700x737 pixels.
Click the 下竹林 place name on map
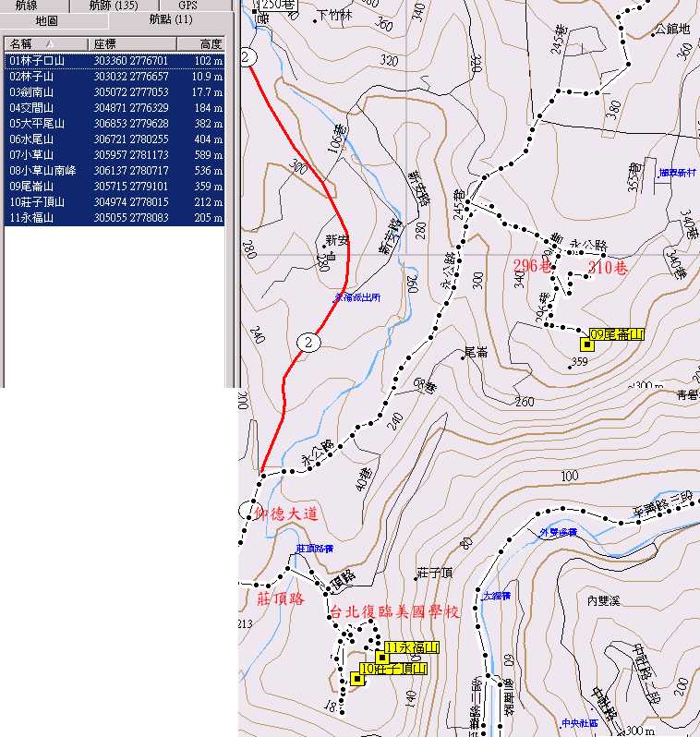coord(334,16)
